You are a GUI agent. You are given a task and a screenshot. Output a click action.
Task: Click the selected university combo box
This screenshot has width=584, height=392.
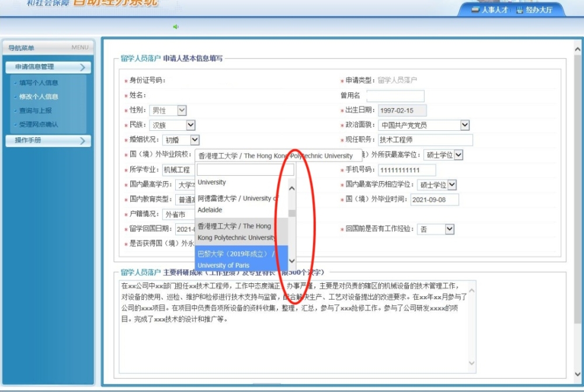pyautogui.click(x=278, y=156)
